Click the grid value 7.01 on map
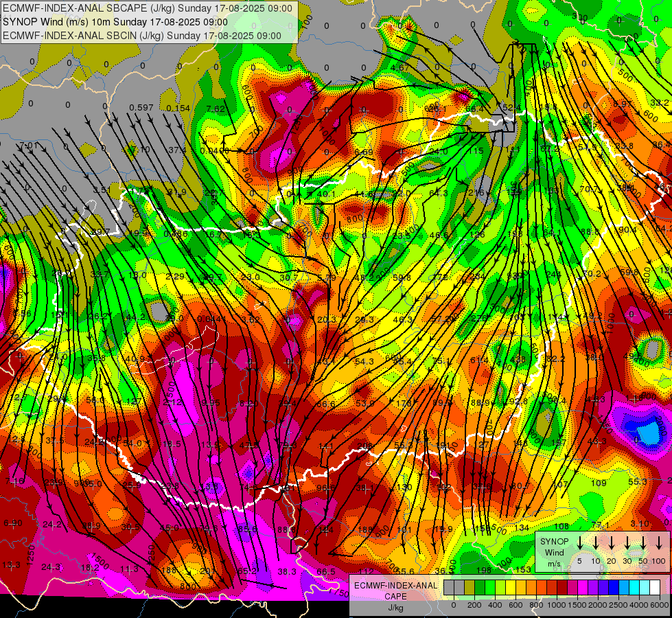Screen dimensions: 672x618 (28, 146)
